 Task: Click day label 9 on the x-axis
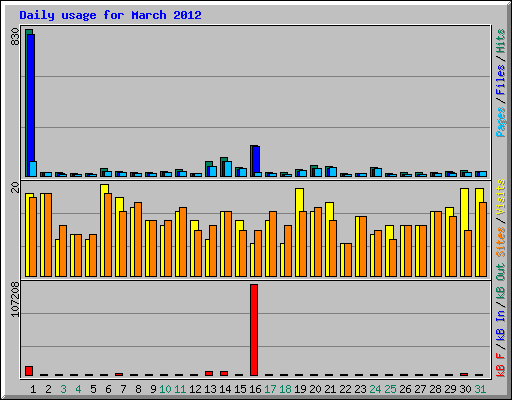pyautogui.click(x=153, y=389)
